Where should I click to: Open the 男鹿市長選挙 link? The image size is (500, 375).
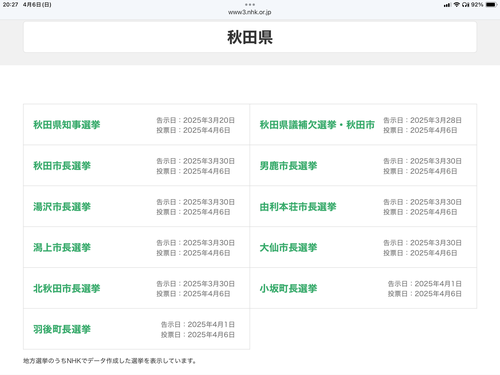(x=288, y=166)
